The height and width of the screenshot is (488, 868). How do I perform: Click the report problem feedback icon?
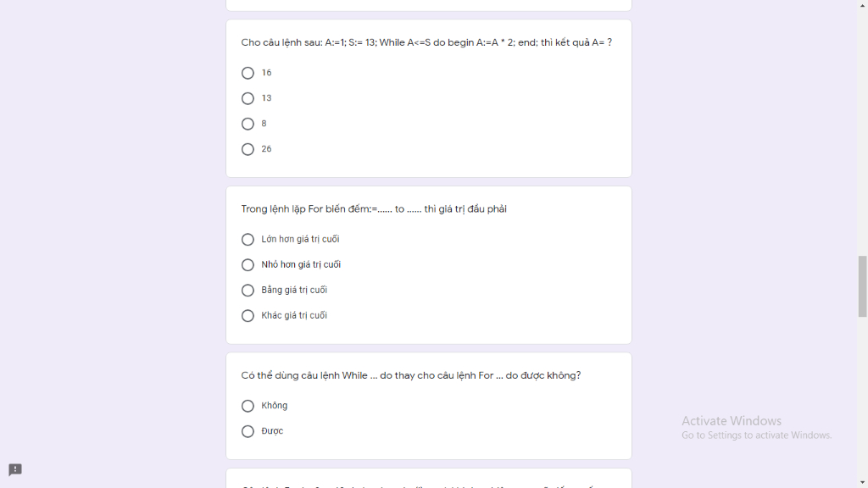(x=15, y=469)
